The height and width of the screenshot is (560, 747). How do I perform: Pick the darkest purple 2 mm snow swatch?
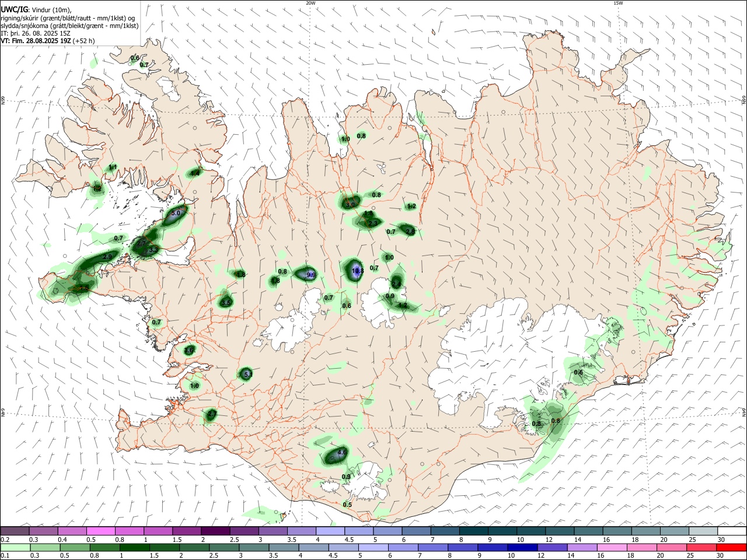pyautogui.click(x=215, y=531)
